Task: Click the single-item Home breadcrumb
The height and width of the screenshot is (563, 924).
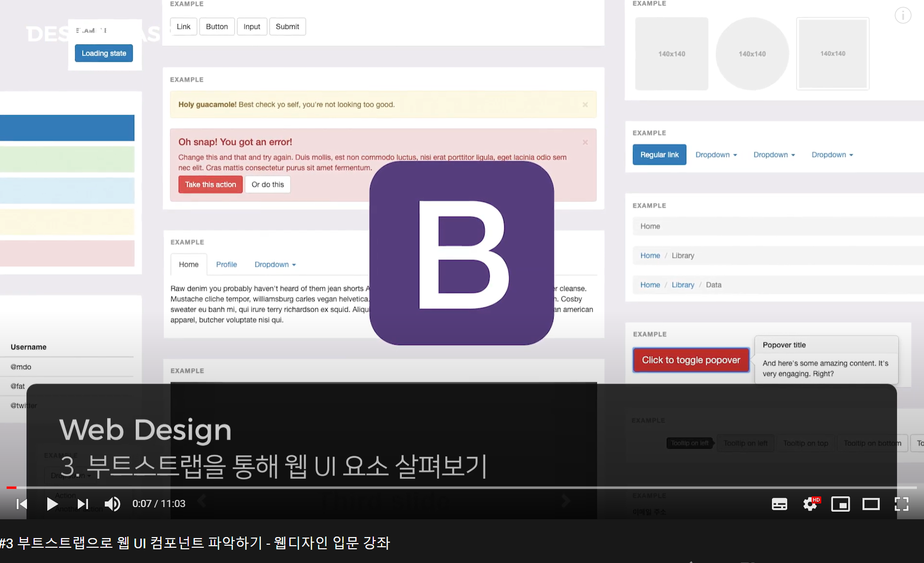Action: click(650, 226)
